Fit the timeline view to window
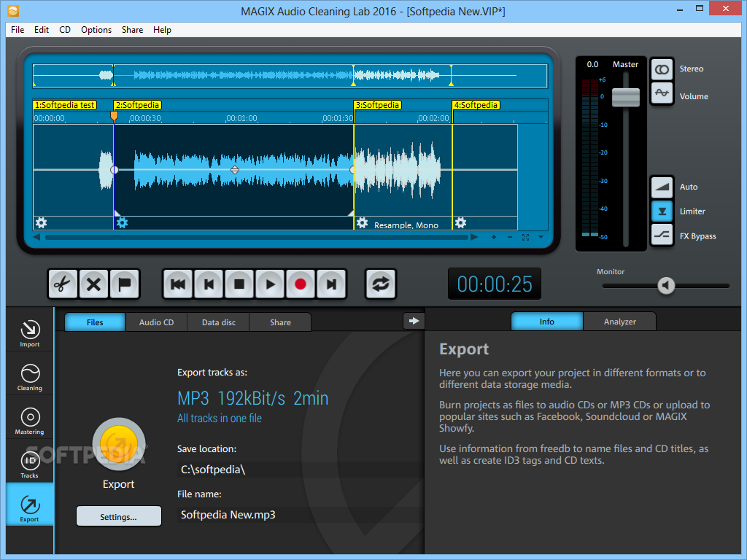Viewport: 747px width, 560px height. coord(525,237)
